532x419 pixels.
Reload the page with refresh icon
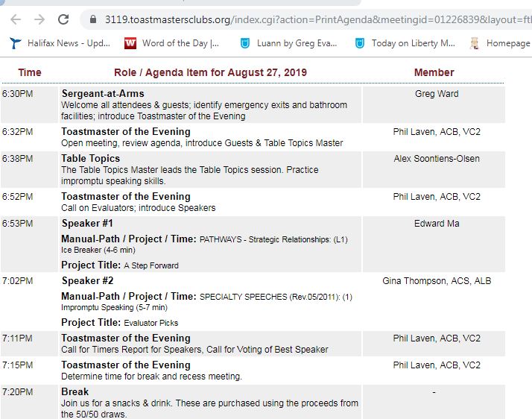click(x=63, y=19)
